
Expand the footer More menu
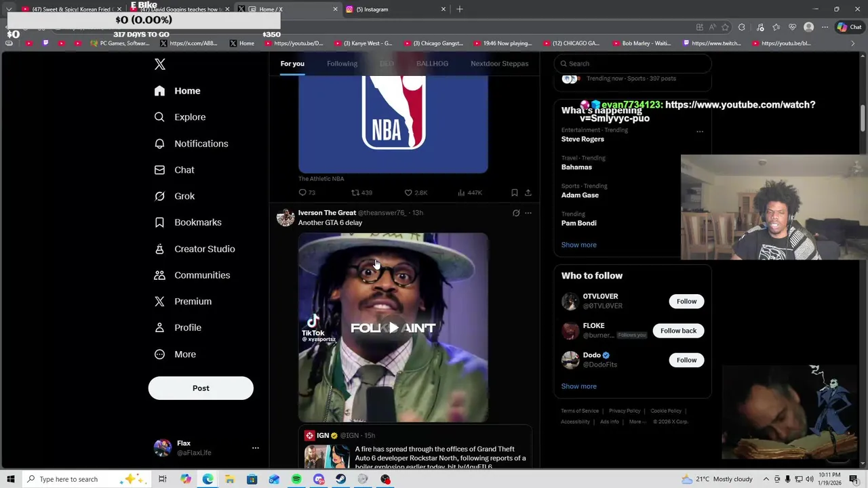[637, 422]
